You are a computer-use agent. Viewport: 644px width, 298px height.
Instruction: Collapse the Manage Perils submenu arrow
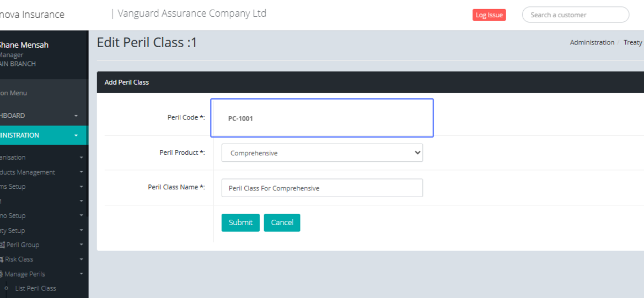coord(81,274)
